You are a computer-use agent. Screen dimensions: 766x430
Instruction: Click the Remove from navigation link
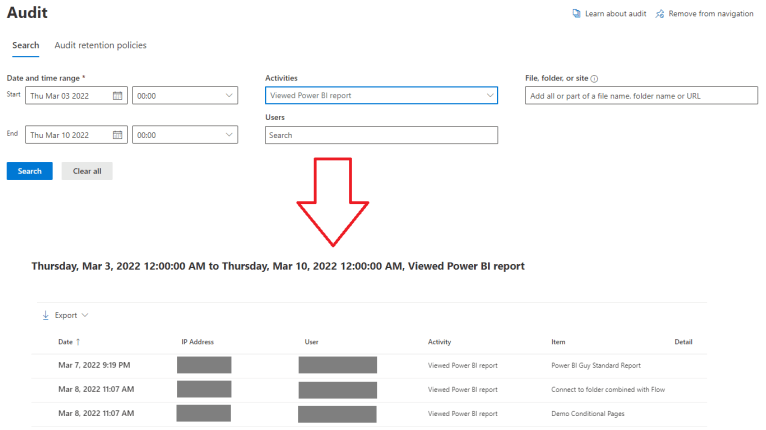point(711,14)
